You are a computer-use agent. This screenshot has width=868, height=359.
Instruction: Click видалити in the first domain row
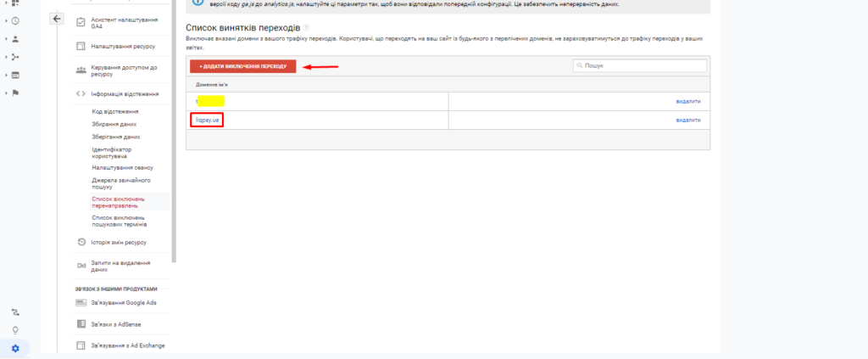click(x=688, y=101)
